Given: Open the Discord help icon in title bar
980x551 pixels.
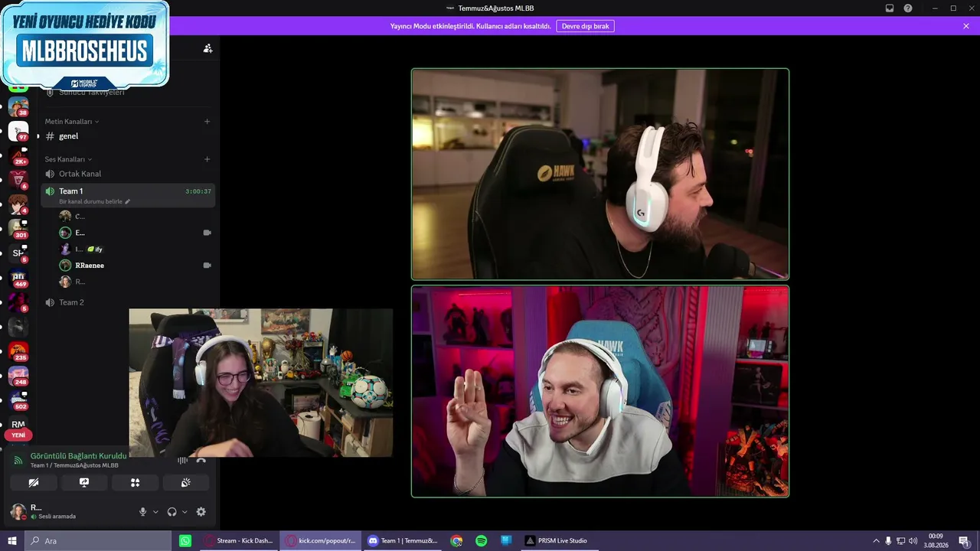Looking at the screenshot, I should tap(908, 8).
